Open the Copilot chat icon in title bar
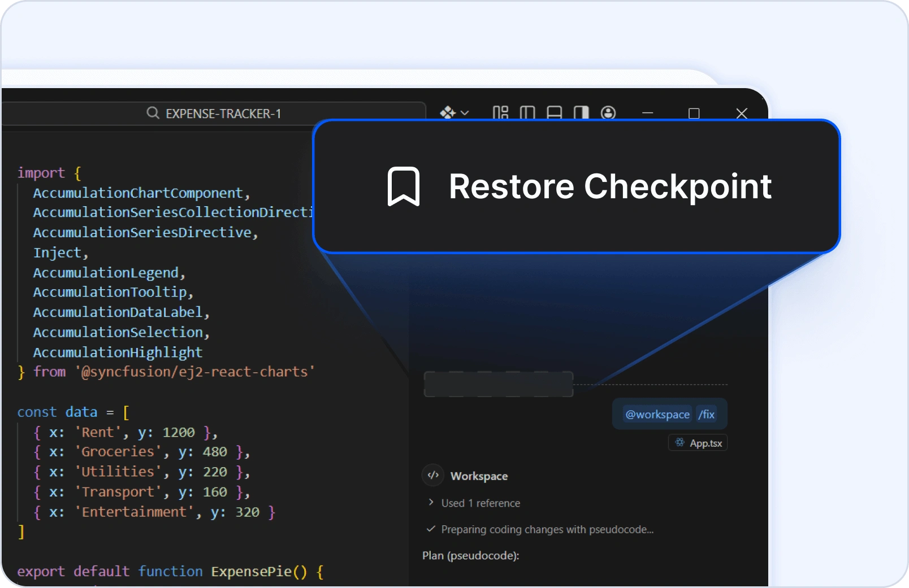 tap(448, 113)
